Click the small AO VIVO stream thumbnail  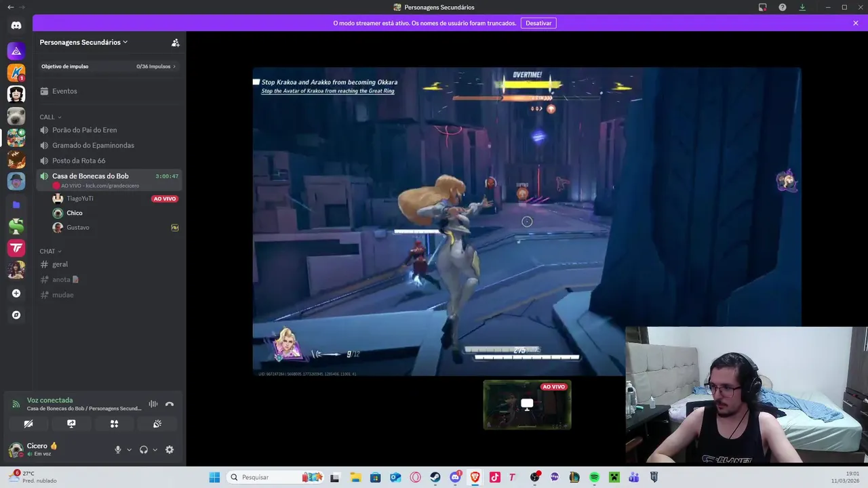[x=527, y=405]
